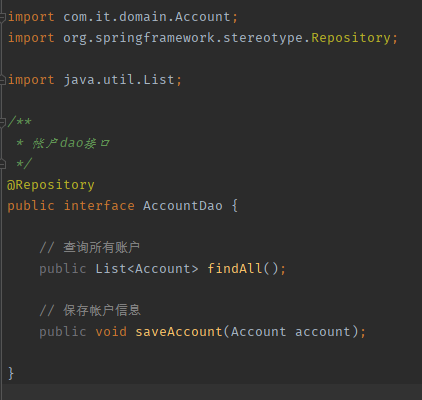This screenshot has width=422, height=400.
Task: Click the 账户dao接口 comment text
Action: point(71,143)
